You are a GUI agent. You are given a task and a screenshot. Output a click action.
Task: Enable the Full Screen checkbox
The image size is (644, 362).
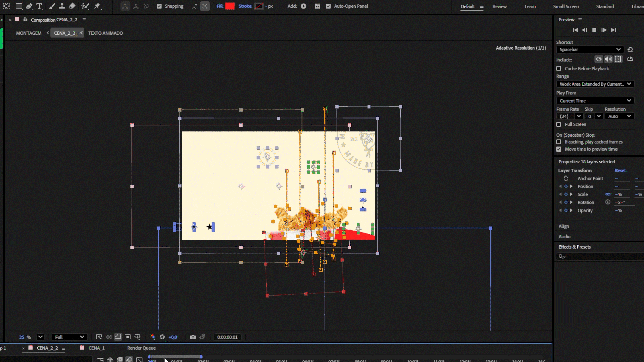click(x=559, y=124)
